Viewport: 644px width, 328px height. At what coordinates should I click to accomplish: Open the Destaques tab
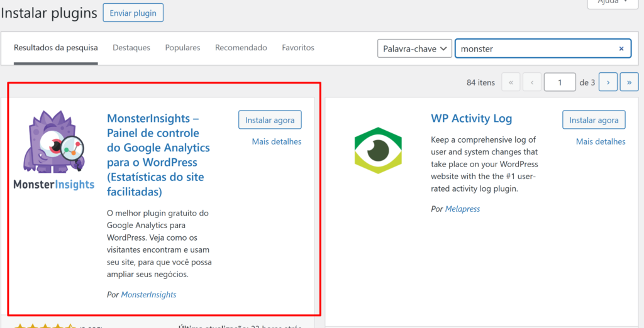pyautogui.click(x=131, y=48)
